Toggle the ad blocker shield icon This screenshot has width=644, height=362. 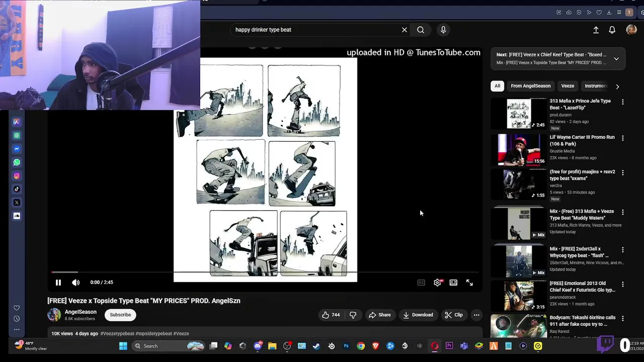coord(579,13)
